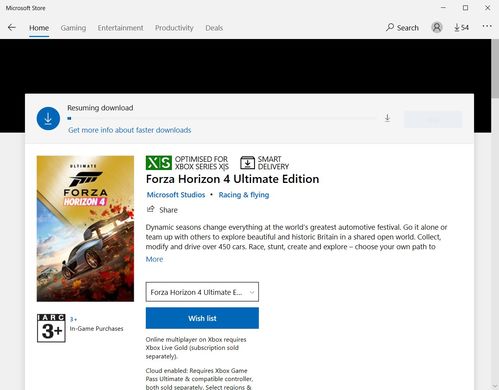Expand description with the More link
Image resolution: width=499 pixels, height=390 pixels.
tap(154, 259)
